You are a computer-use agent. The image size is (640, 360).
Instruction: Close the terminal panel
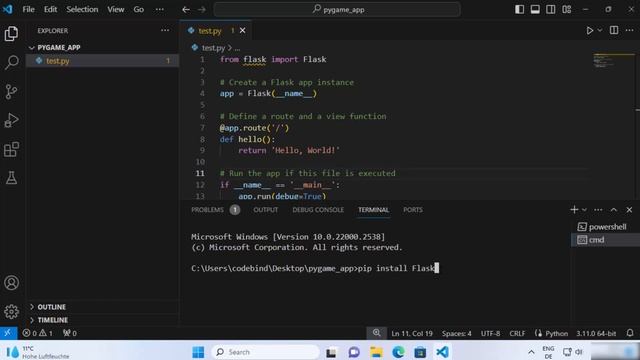[x=629, y=209]
